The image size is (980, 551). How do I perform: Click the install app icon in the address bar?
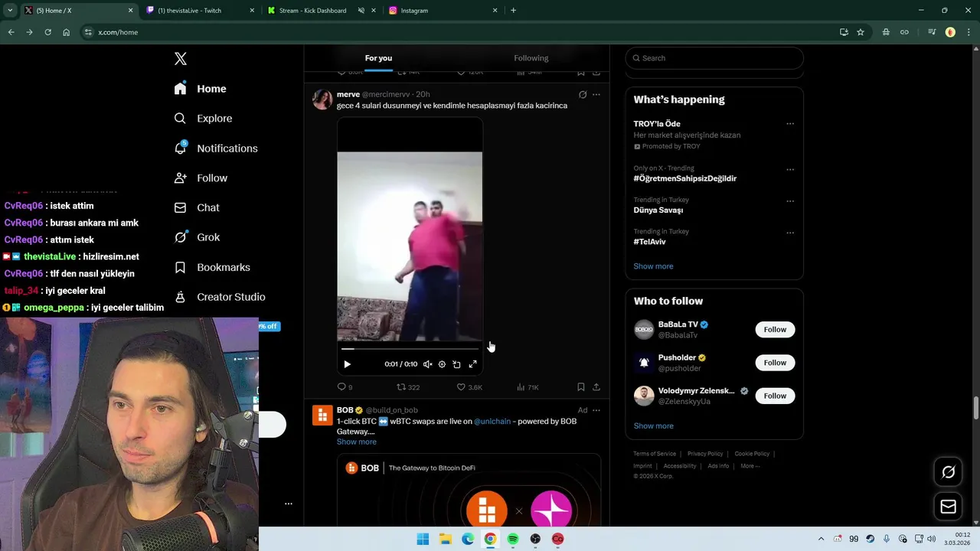click(x=844, y=32)
